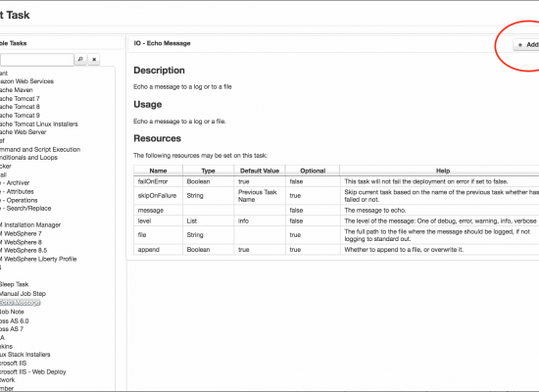The image size is (539, 392).
Task: Click the task search input field
Action: click(36, 59)
